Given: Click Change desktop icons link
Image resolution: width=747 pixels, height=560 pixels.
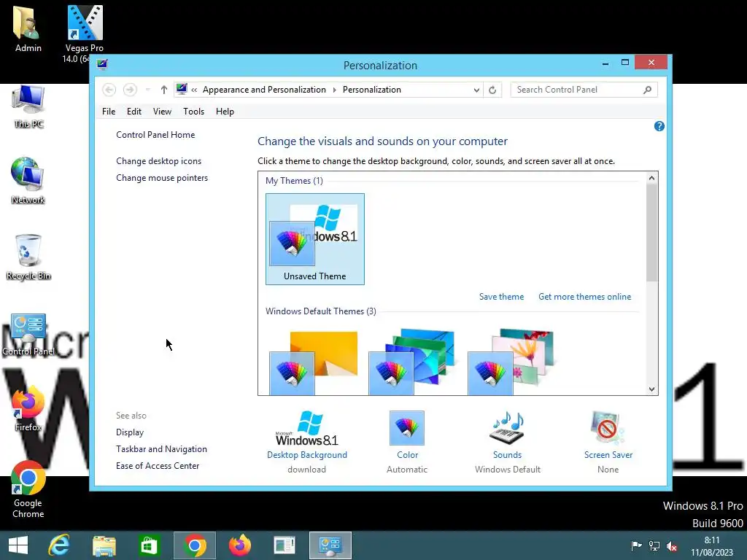Looking at the screenshot, I should coord(158,161).
